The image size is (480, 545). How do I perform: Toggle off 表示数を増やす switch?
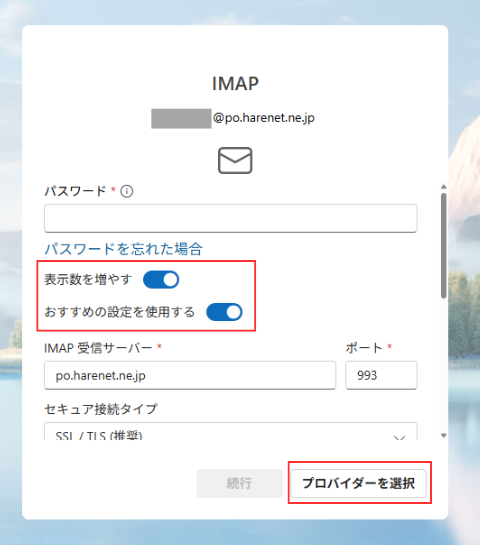click(161, 279)
